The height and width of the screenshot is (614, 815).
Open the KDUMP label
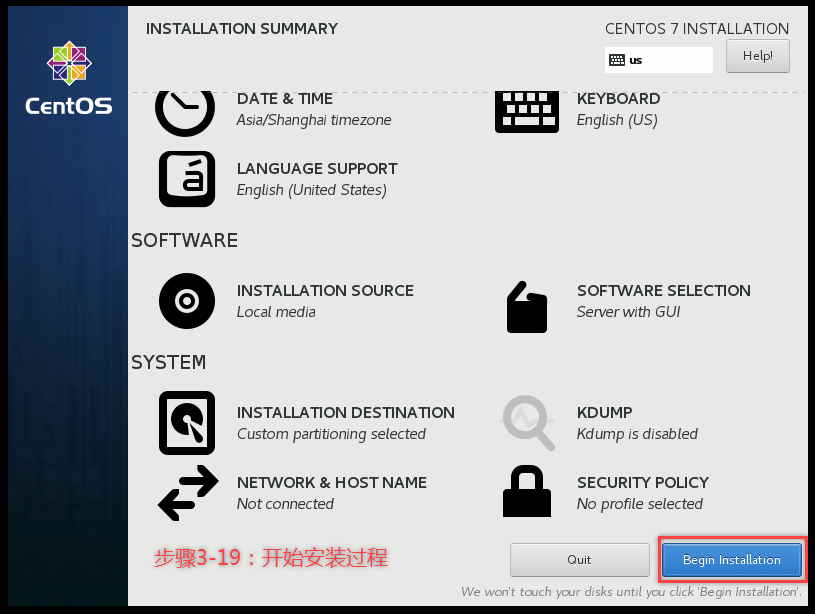coord(604,413)
